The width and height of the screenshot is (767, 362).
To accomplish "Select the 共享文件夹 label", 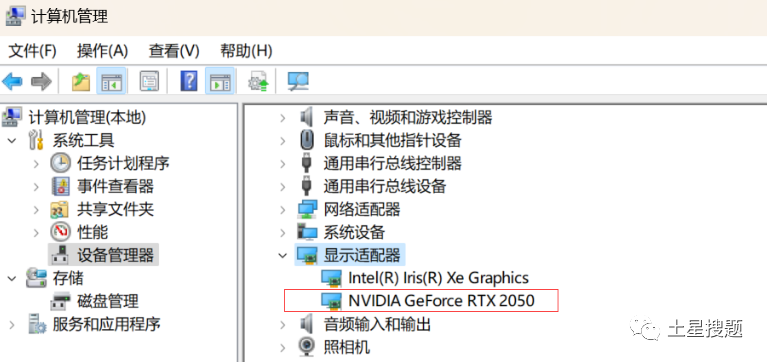I will coord(115,209).
